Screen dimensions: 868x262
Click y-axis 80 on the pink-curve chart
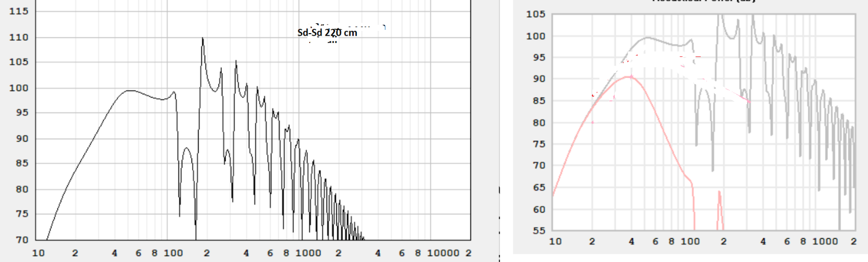coord(539,123)
